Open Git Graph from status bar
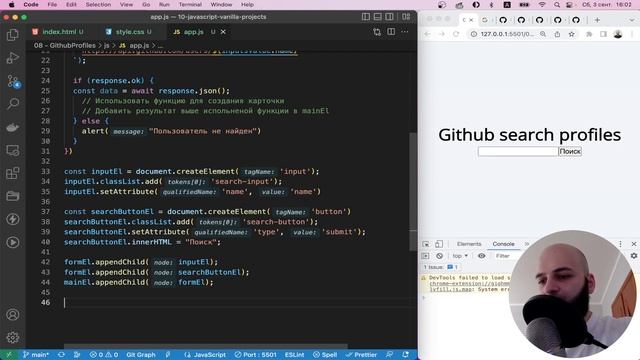This screenshot has height=360, width=640. 141,355
